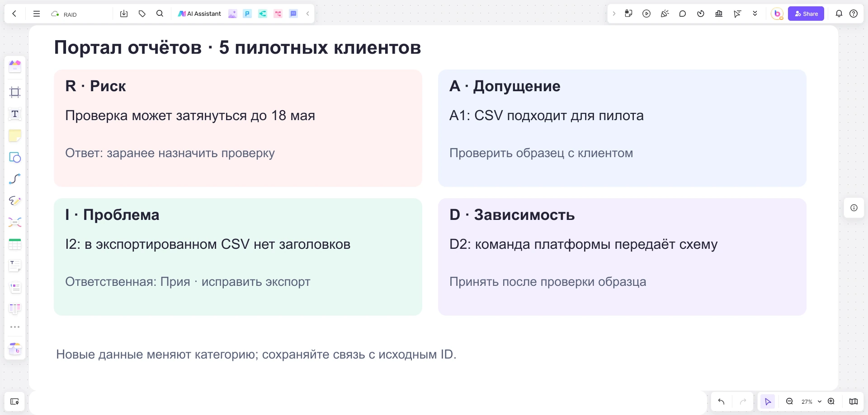Open the templates icon in sidebar
This screenshot has width=868, height=415.
click(15, 67)
